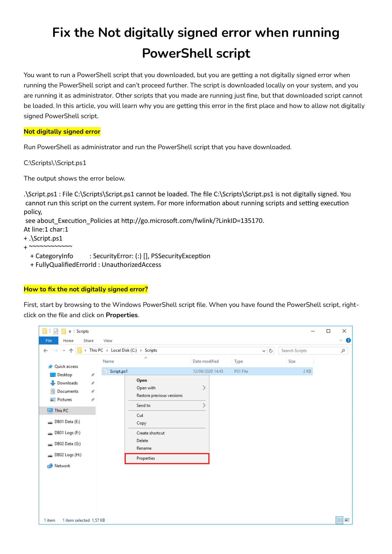Screen dimensions: 392x554
Task: Expand the address bar history dropdown
Action: (x=264, y=351)
